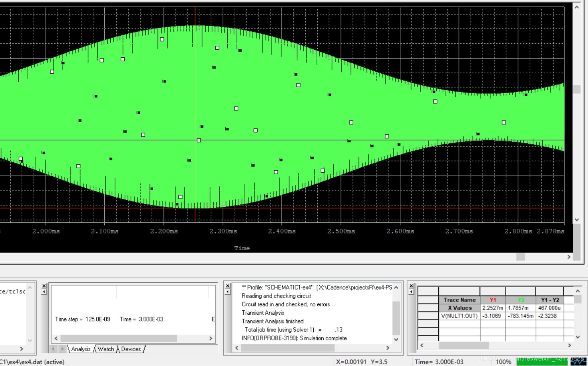Image resolution: width=588 pixels, height=366 pixels.
Task: Close the simulation status panel
Action: coord(44,286)
